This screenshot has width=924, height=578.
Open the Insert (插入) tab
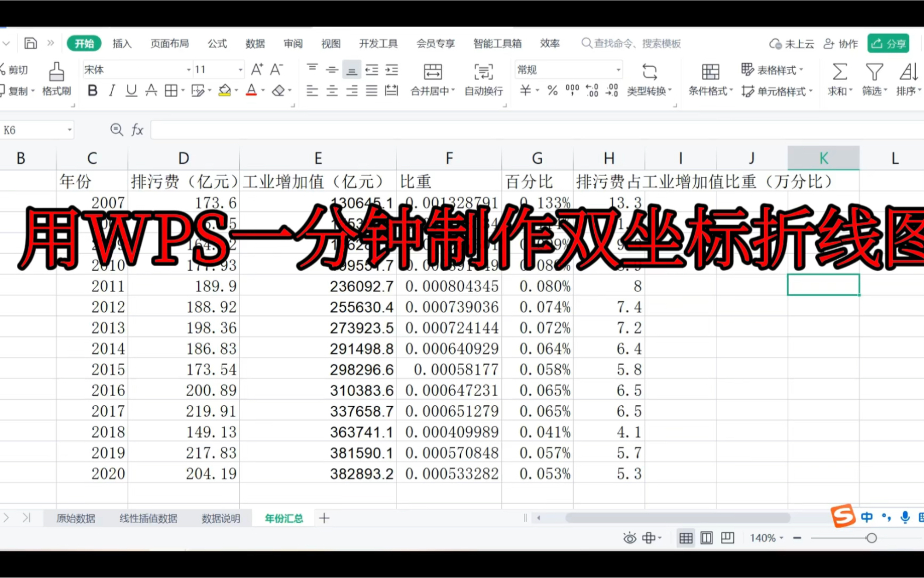point(122,43)
